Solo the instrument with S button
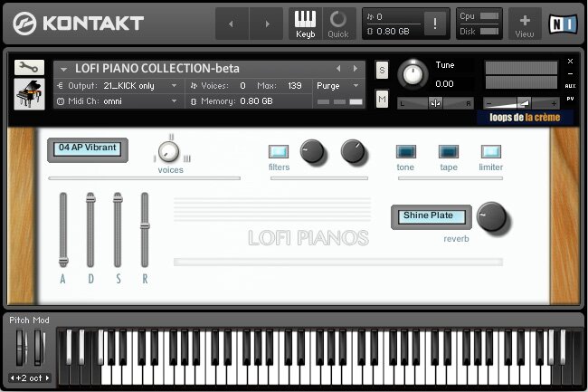Image resolution: width=588 pixels, height=392 pixels. (382, 70)
